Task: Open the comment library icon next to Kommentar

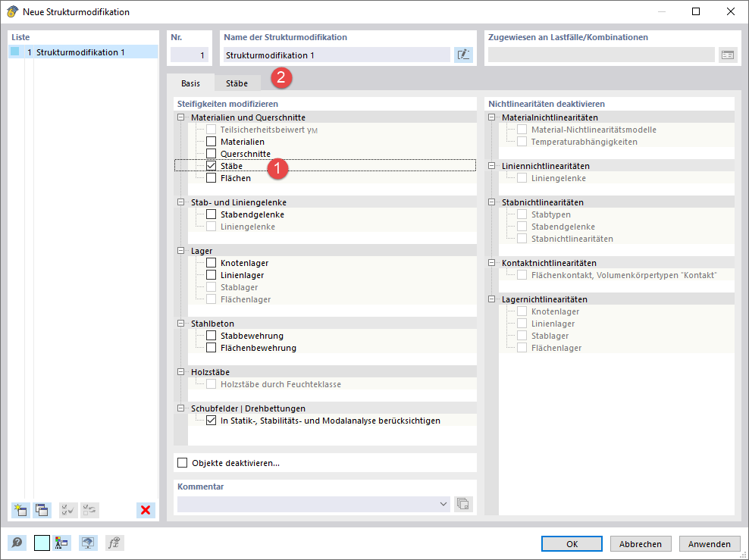Action: click(463, 504)
